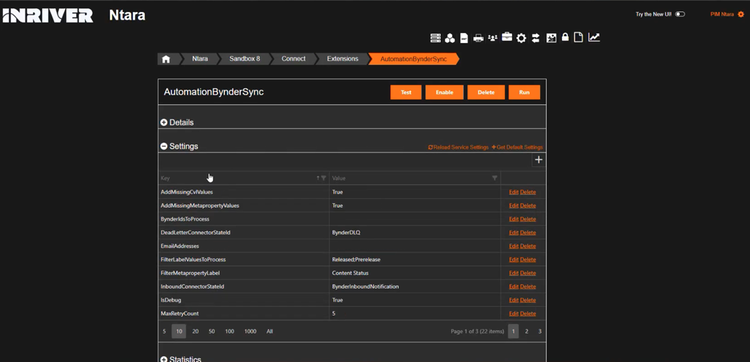Open the PDF document toolbar icon

tap(463, 38)
